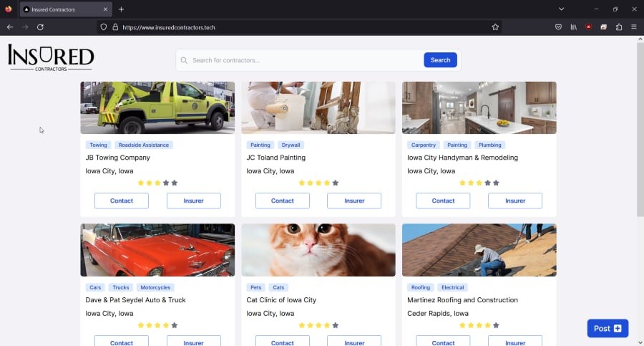Screen dimensions: 644x346
Task: Open the Pocket save icon
Action: click(558, 27)
